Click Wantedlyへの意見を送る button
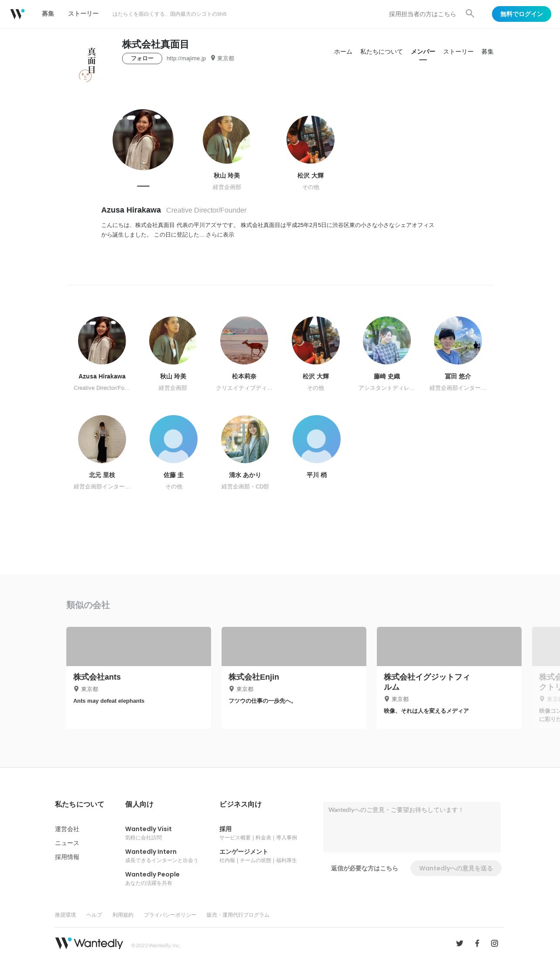 [456, 868]
